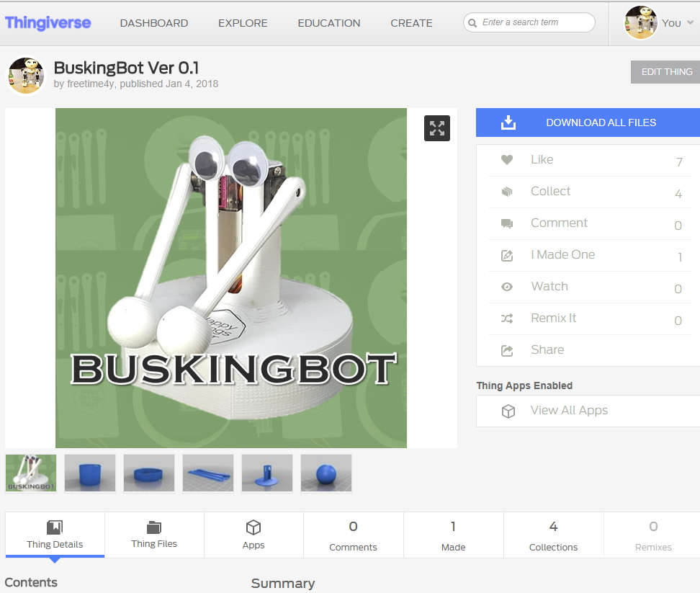700x593 pixels.
Task: Click the Collect stack icon
Action: (507, 192)
